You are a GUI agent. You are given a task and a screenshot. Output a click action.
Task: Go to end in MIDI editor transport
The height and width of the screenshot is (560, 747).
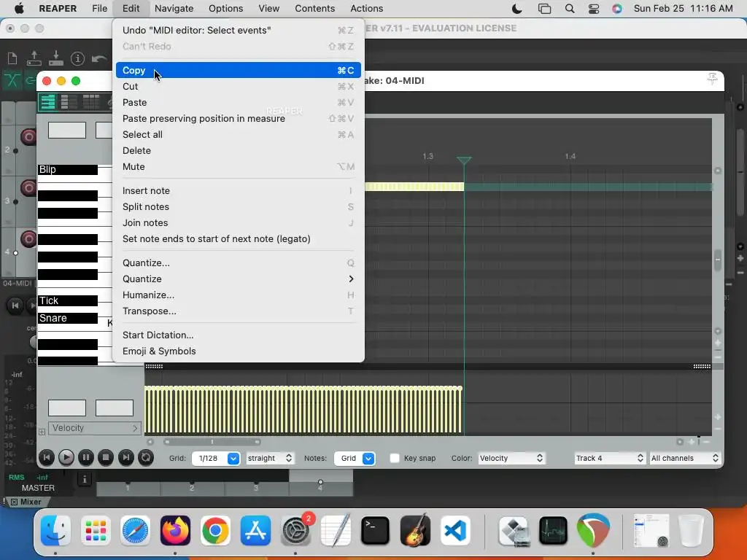pos(125,458)
